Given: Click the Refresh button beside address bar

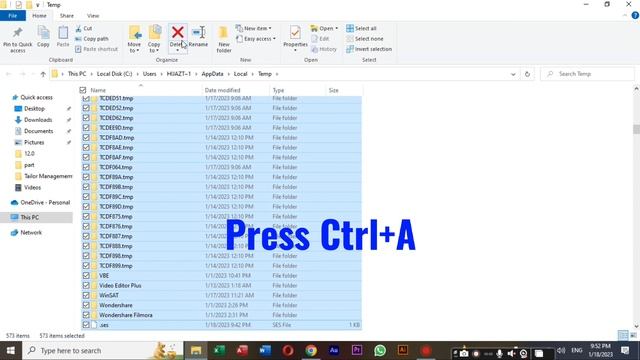Looking at the screenshot, I should [527, 74].
